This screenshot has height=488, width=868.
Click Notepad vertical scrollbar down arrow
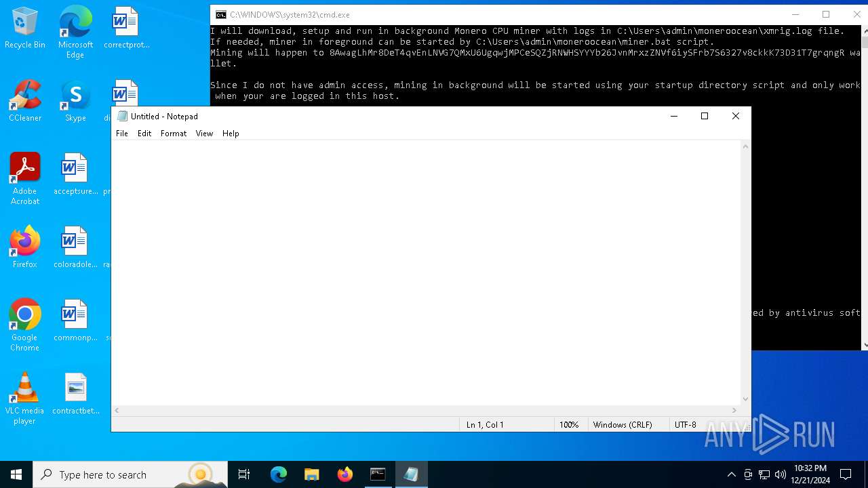tap(745, 399)
